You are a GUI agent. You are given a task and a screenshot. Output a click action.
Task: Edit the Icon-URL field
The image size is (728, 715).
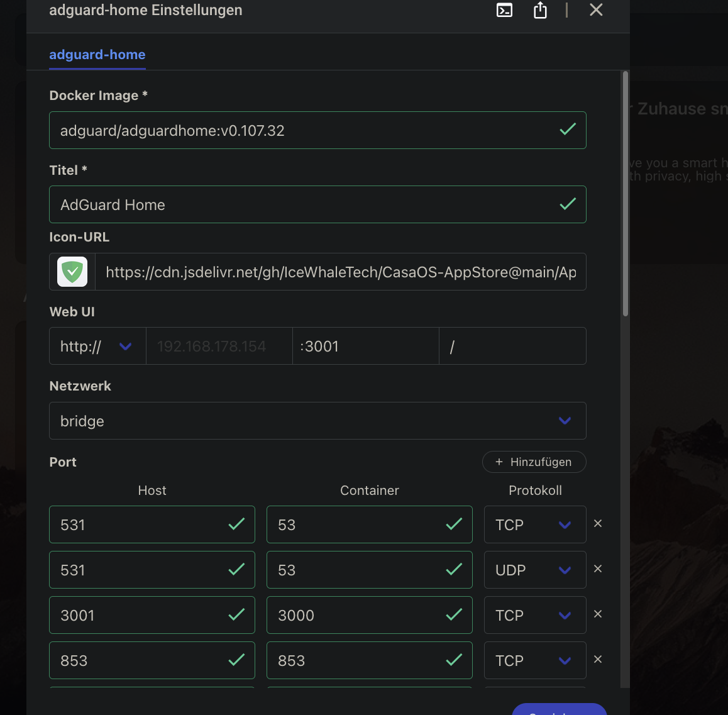tap(341, 272)
